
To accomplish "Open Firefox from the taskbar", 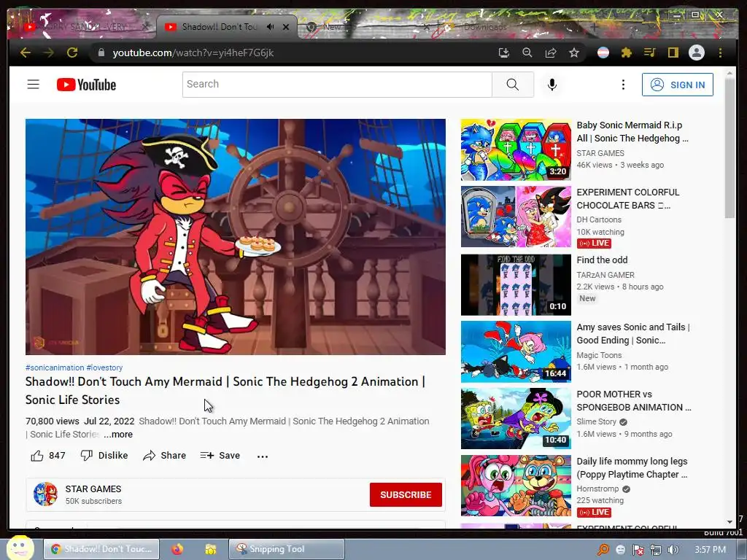I will tap(177, 549).
